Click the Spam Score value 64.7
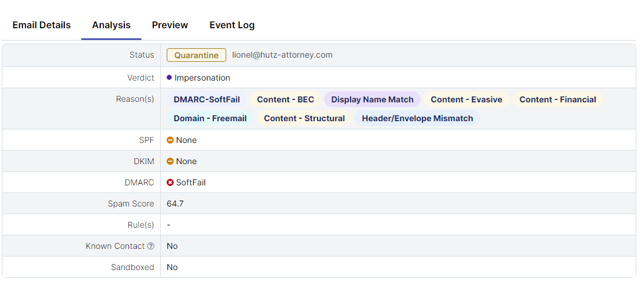This screenshot has height=283, width=644. (x=175, y=204)
